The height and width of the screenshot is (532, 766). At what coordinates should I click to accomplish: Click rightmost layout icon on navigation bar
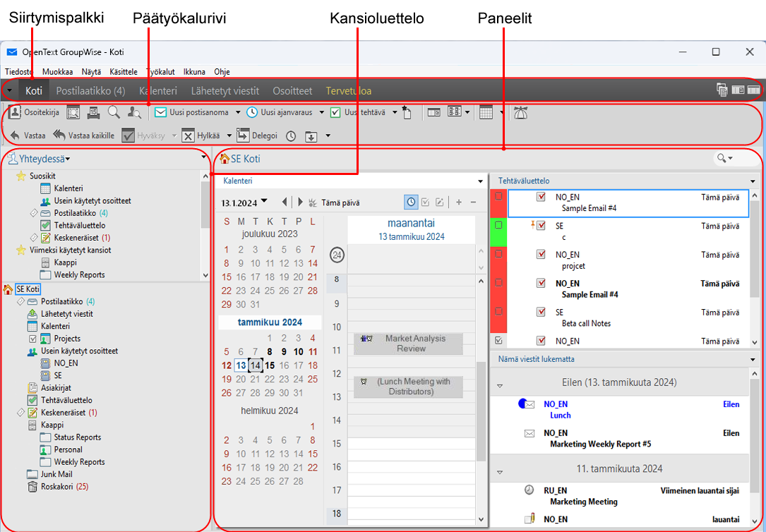pos(753,90)
